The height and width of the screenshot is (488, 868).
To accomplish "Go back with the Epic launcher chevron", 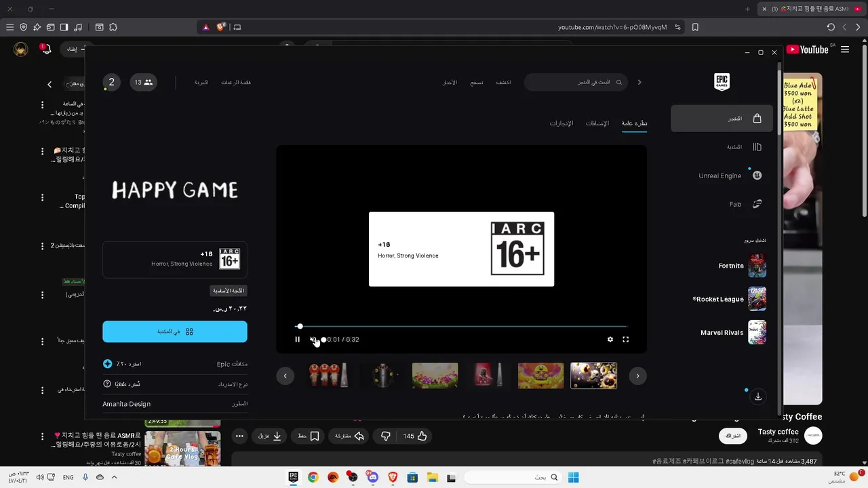I will click(x=639, y=82).
